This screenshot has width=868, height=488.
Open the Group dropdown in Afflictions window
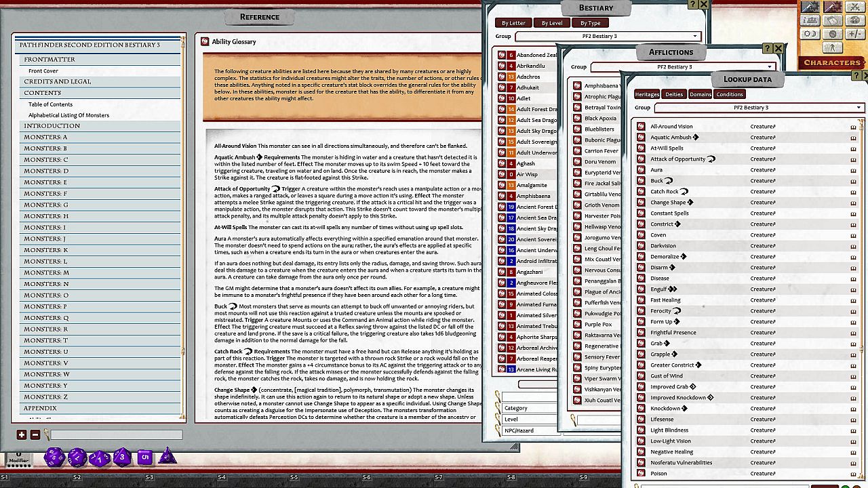[x=683, y=67]
